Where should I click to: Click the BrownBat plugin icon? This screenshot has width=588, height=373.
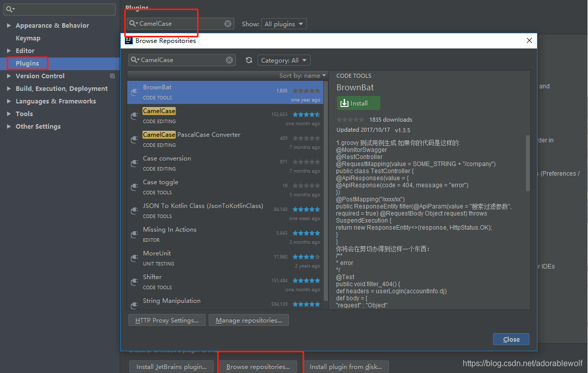(x=134, y=92)
